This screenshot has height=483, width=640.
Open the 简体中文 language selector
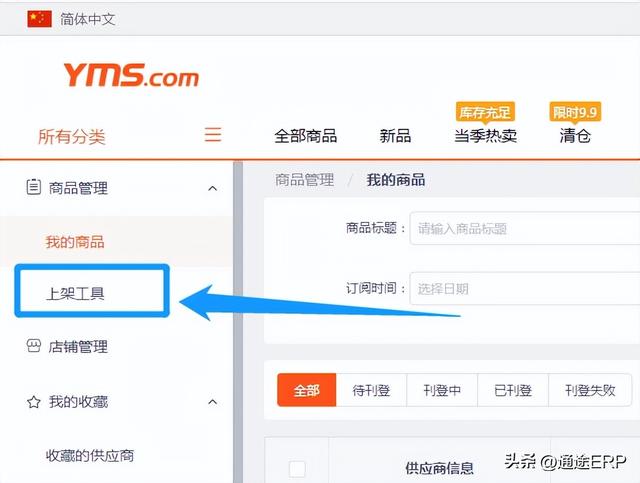[x=87, y=19]
